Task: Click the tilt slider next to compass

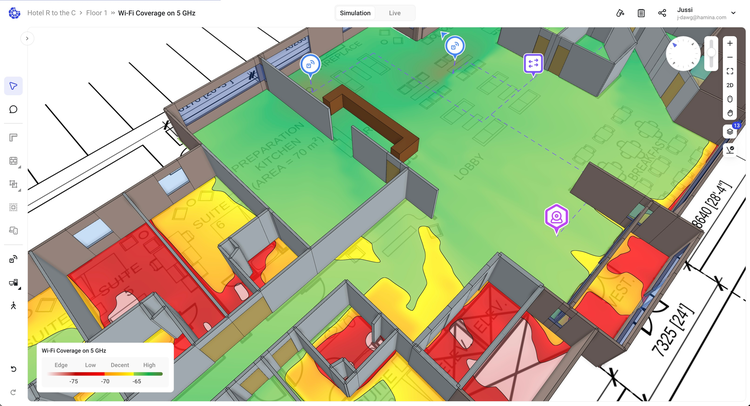Action: (x=711, y=54)
